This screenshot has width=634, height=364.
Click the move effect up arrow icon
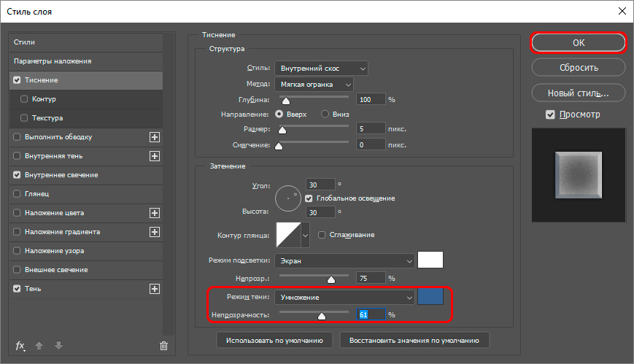pyautogui.click(x=39, y=345)
